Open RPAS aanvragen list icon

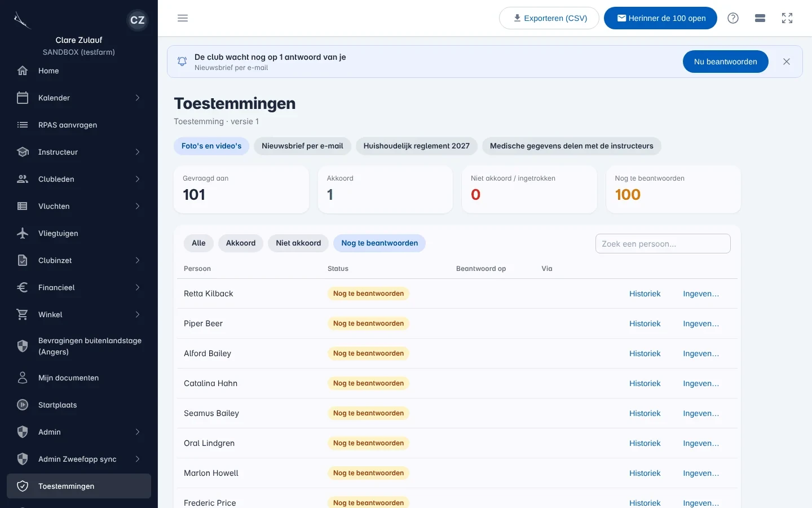23,125
